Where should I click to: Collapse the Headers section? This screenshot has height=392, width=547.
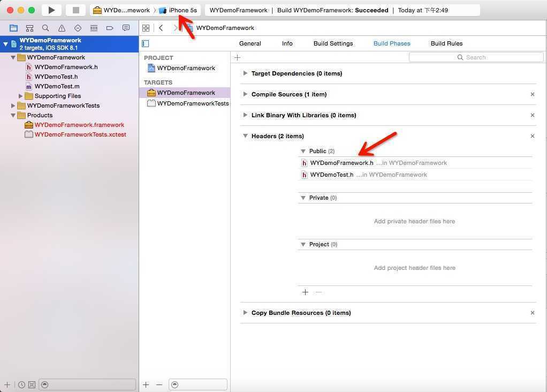[245, 136]
